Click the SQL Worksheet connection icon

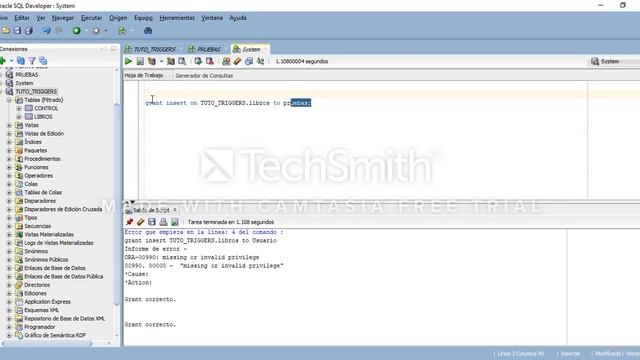[122, 31]
